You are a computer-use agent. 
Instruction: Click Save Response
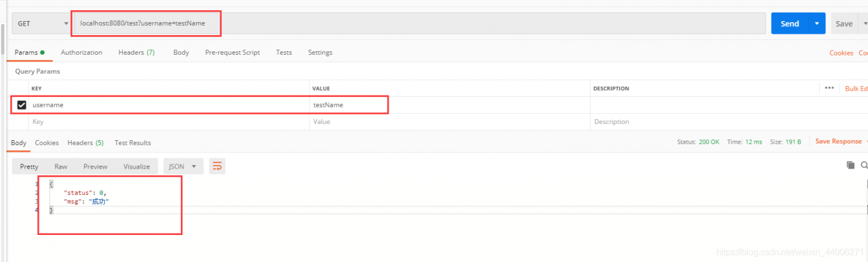(838, 141)
